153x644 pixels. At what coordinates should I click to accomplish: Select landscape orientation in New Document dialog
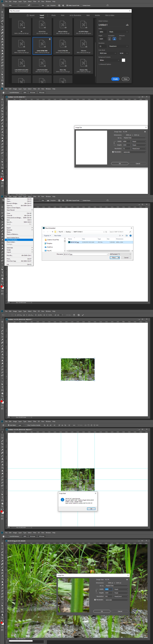coord(114,39)
